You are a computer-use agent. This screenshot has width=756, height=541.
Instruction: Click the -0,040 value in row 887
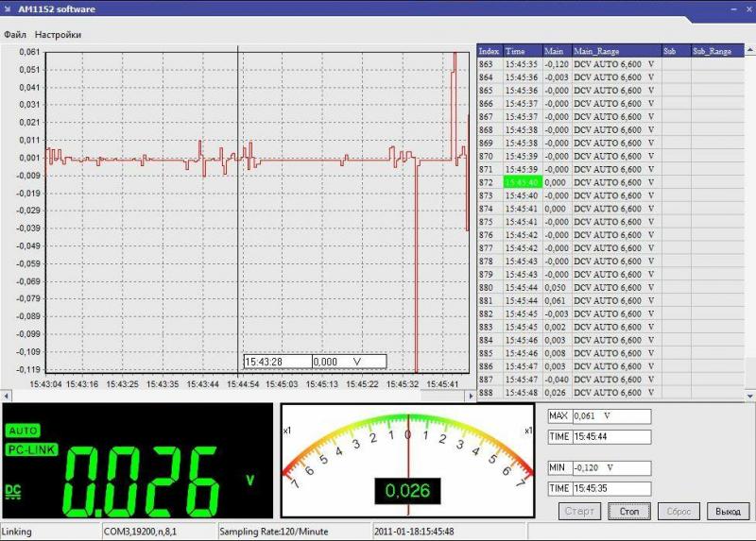coord(557,380)
